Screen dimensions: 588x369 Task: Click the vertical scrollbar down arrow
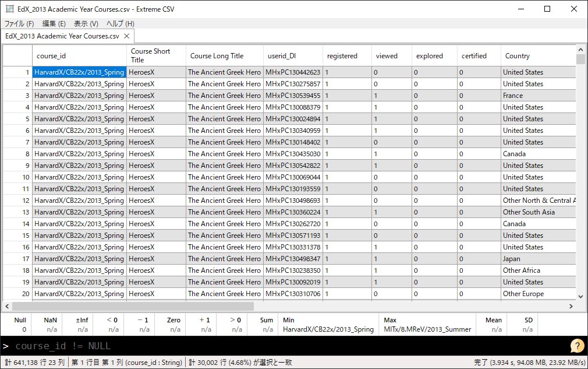(580, 296)
